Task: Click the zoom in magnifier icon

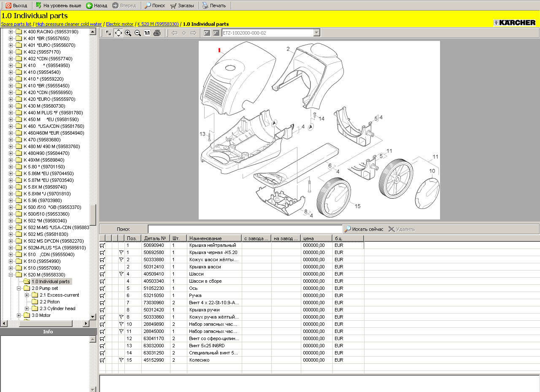Action: coord(128,33)
